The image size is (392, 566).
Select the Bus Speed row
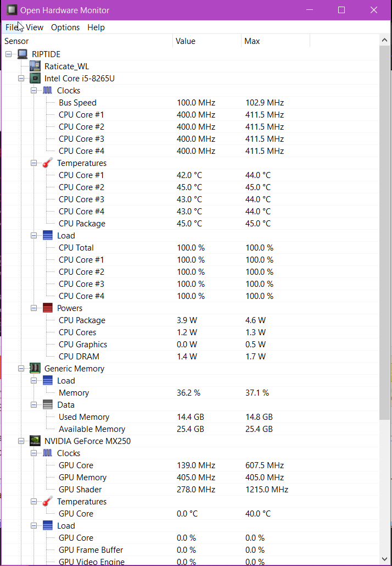click(x=191, y=103)
